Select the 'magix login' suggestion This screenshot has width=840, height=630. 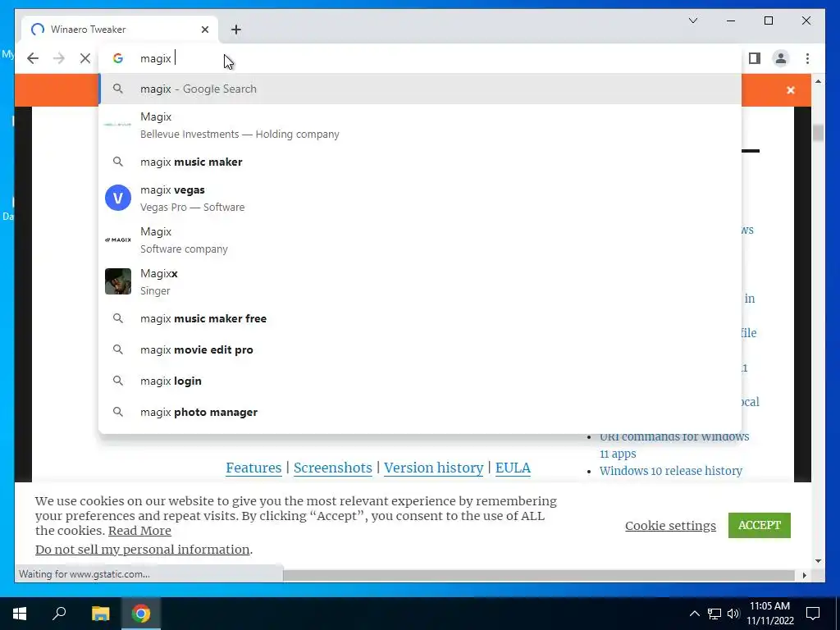(420, 381)
